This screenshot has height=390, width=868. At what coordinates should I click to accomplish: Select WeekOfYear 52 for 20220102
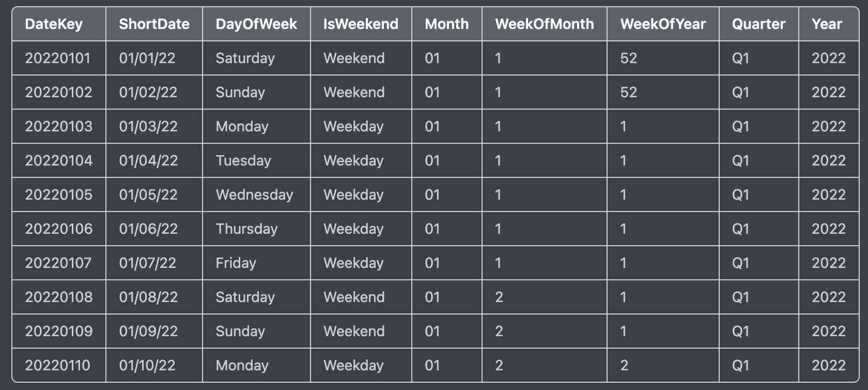pyautogui.click(x=628, y=92)
